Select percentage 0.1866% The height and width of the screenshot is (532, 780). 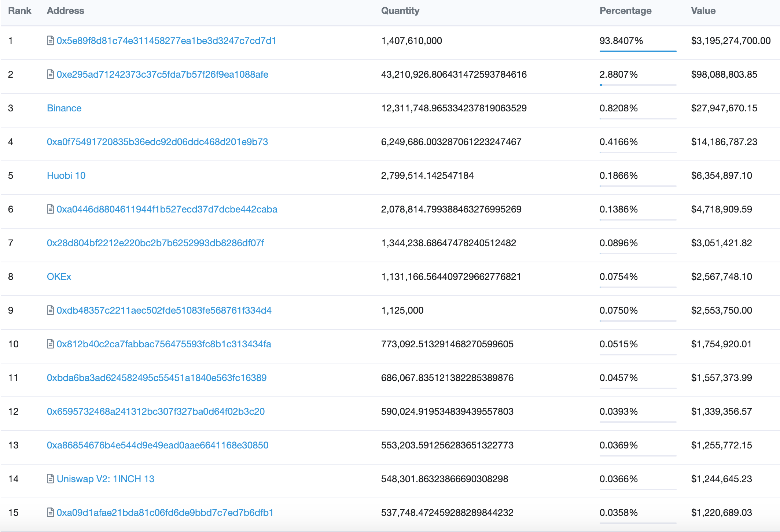pyautogui.click(x=619, y=176)
